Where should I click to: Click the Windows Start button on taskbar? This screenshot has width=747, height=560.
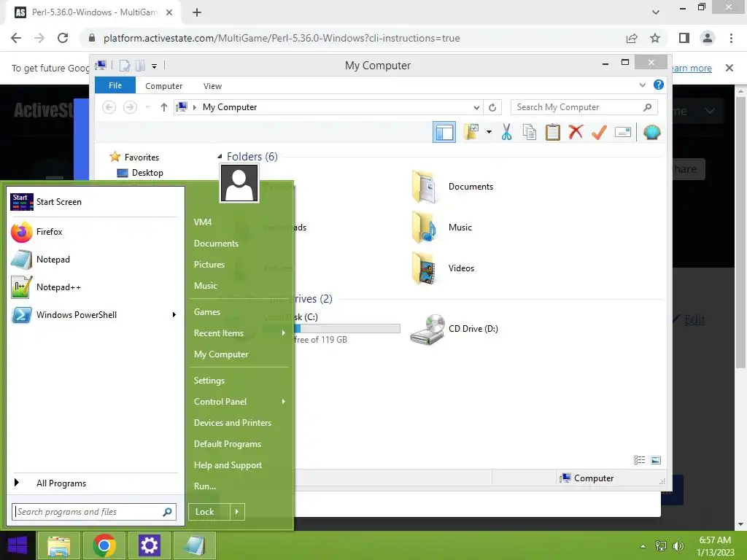coord(18,545)
